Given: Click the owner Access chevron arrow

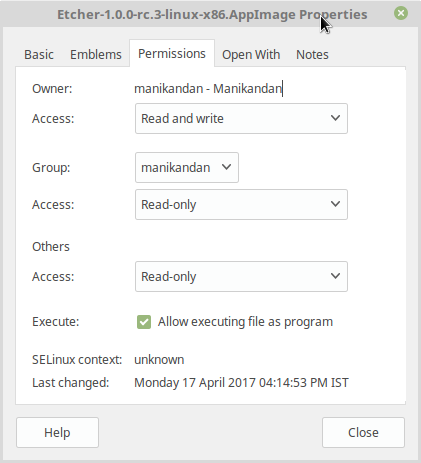Looking at the screenshot, I should (335, 118).
